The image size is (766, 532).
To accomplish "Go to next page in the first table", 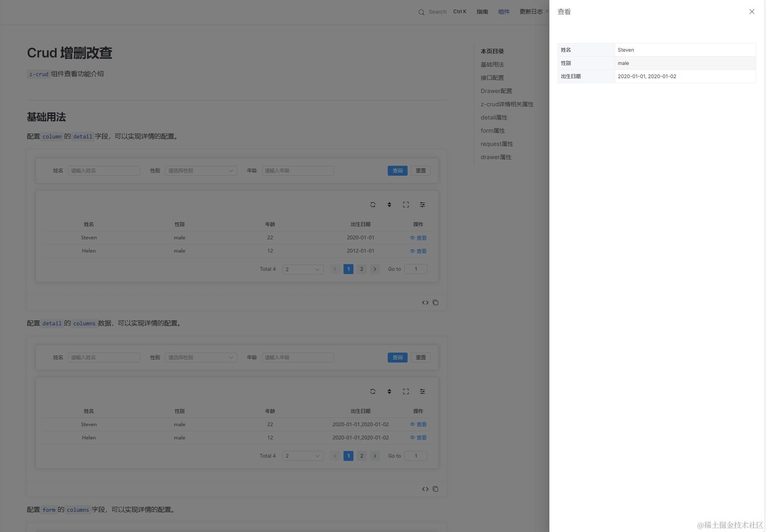I will pyautogui.click(x=375, y=269).
